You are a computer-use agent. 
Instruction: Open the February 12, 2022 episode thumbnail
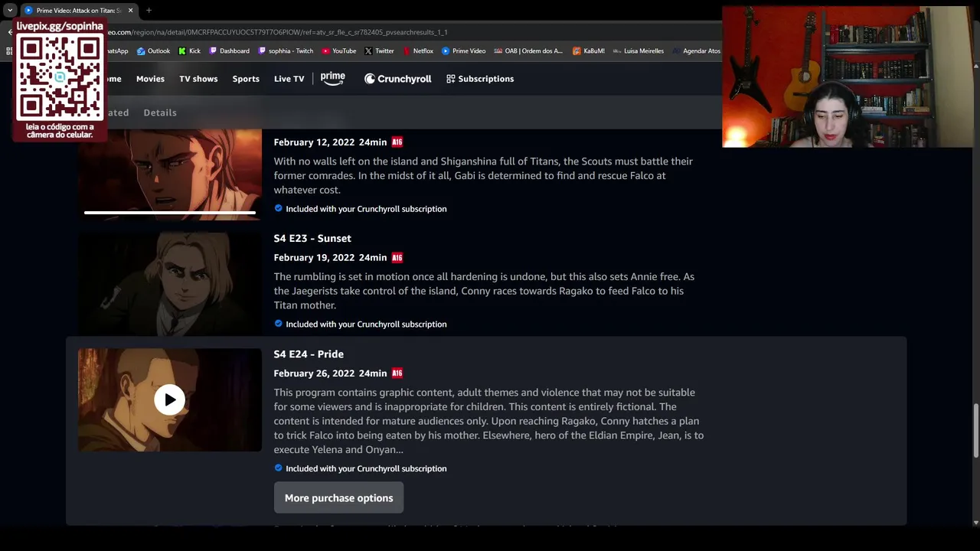170,174
